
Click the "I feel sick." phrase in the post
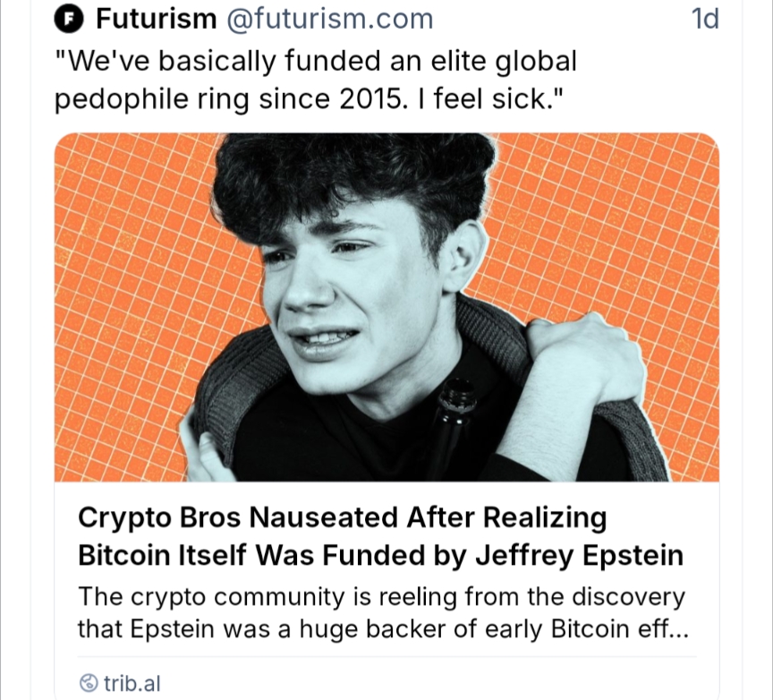click(495, 98)
